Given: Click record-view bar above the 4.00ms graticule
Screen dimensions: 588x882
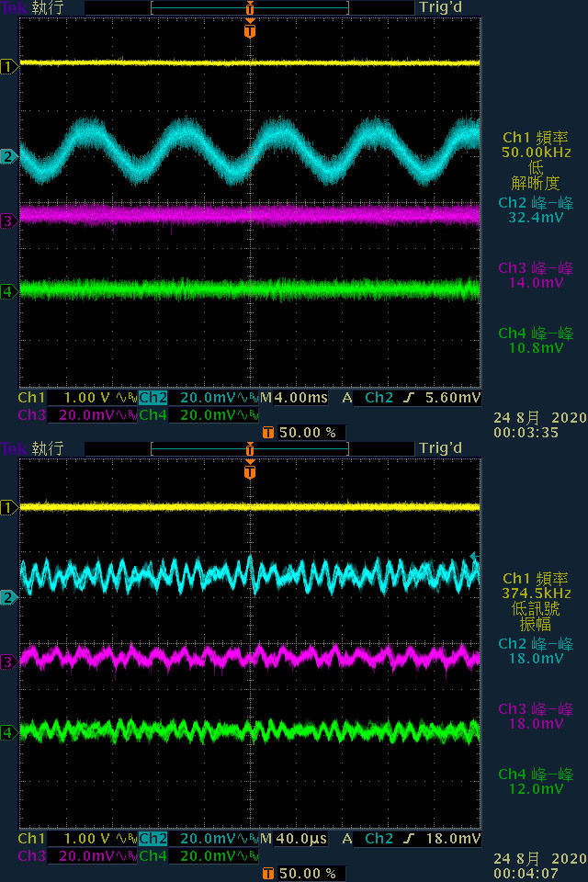Looking at the screenshot, I should coord(250,8).
